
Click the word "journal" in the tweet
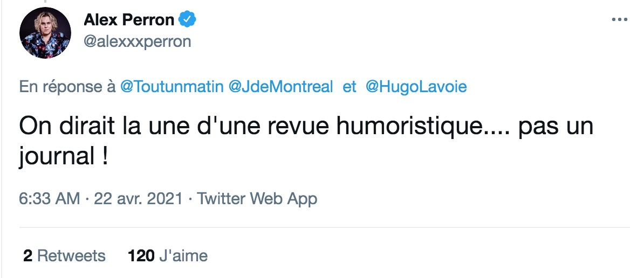(57, 156)
